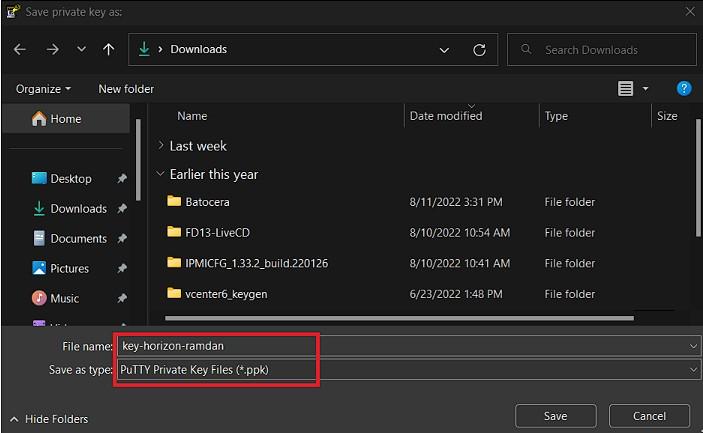Click the IPMICFG folder icon

[174, 262]
